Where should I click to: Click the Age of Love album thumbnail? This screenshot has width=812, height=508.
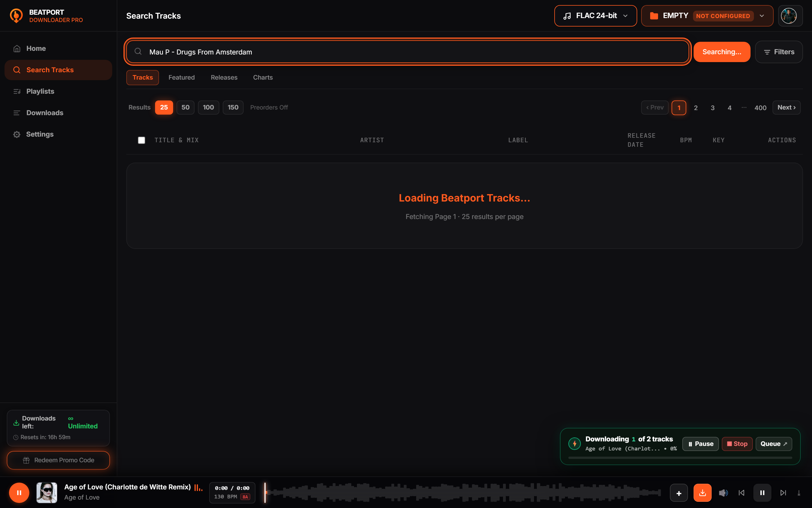click(47, 492)
